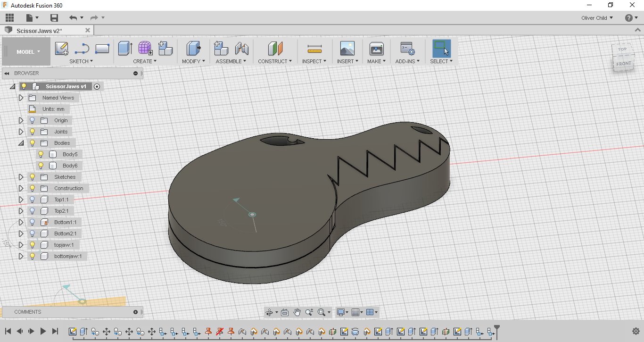This screenshot has height=342, width=644.
Task: Open the MODIFY menu
Action: (x=194, y=61)
